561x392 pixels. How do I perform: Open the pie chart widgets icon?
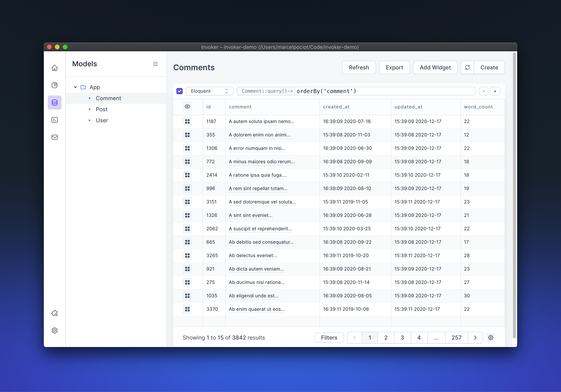54,85
